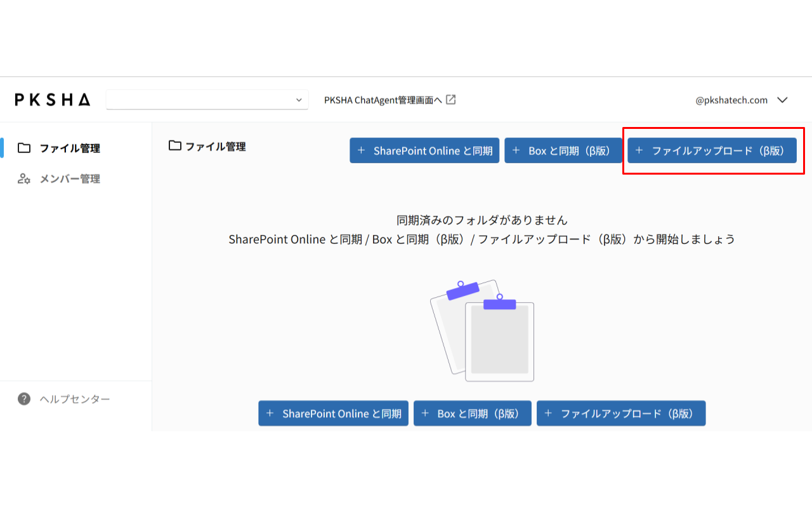The width and height of the screenshot is (812, 508).
Task: Click the text starting with SharePoint Online と同期 / Box
Action: coord(482,239)
